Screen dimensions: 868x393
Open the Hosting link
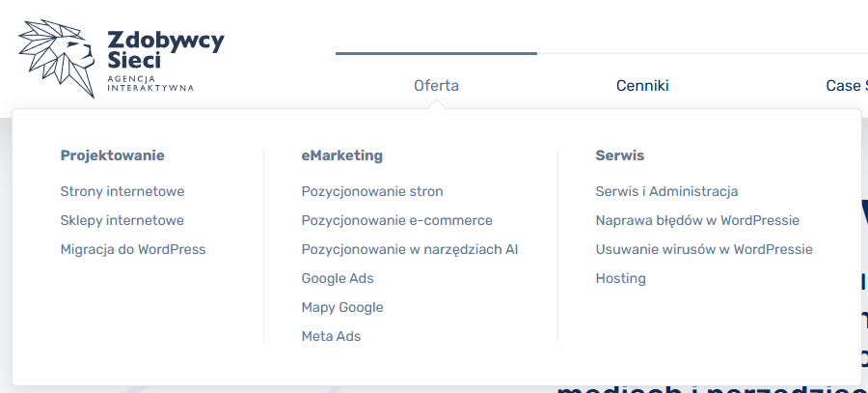click(x=620, y=278)
